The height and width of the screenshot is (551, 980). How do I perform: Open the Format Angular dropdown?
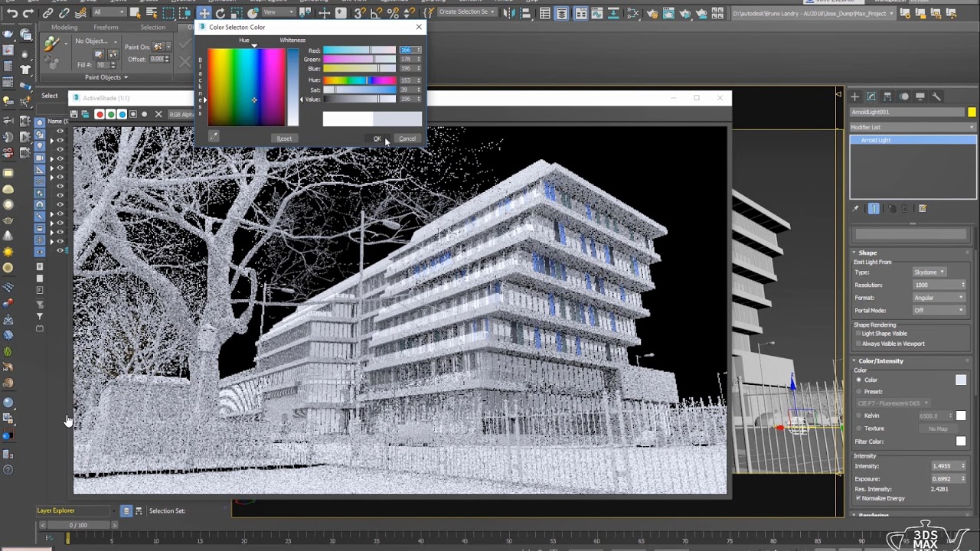(x=939, y=298)
